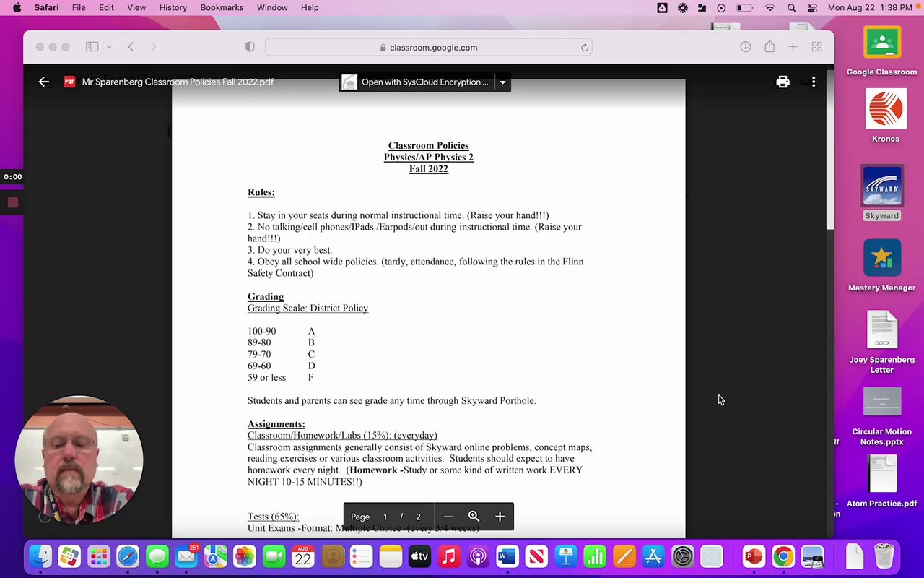The height and width of the screenshot is (578, 924).
Task: Open App Store from the dock
Action: [x=653, y=557]
